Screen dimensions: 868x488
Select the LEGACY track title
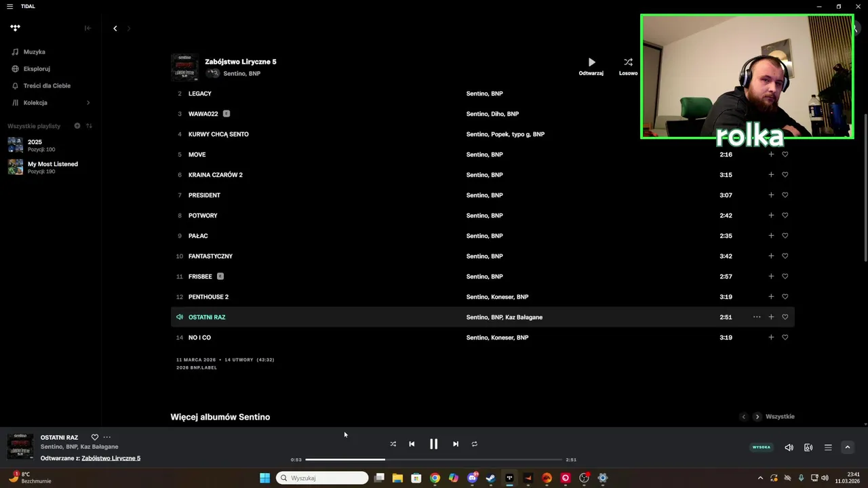(x=200, y=94)
